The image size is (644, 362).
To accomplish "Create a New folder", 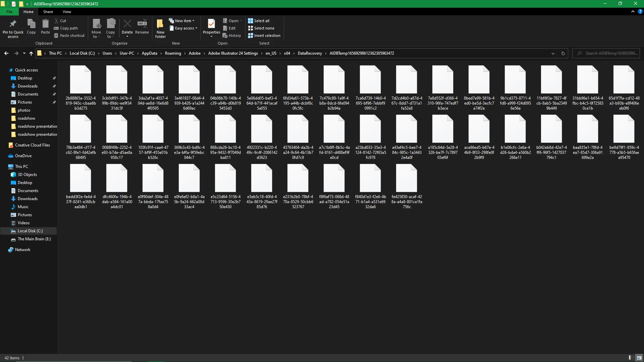I will (x=160, y=27).
